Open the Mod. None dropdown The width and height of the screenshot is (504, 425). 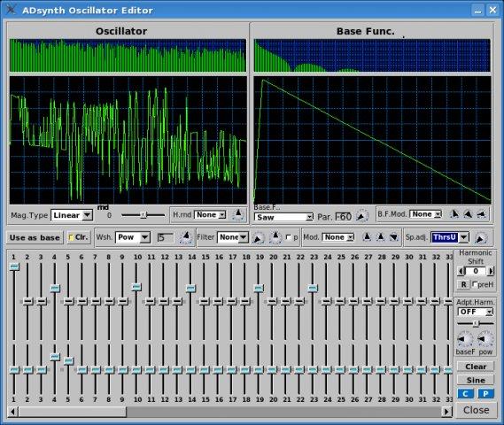click(x=337, y=237)
